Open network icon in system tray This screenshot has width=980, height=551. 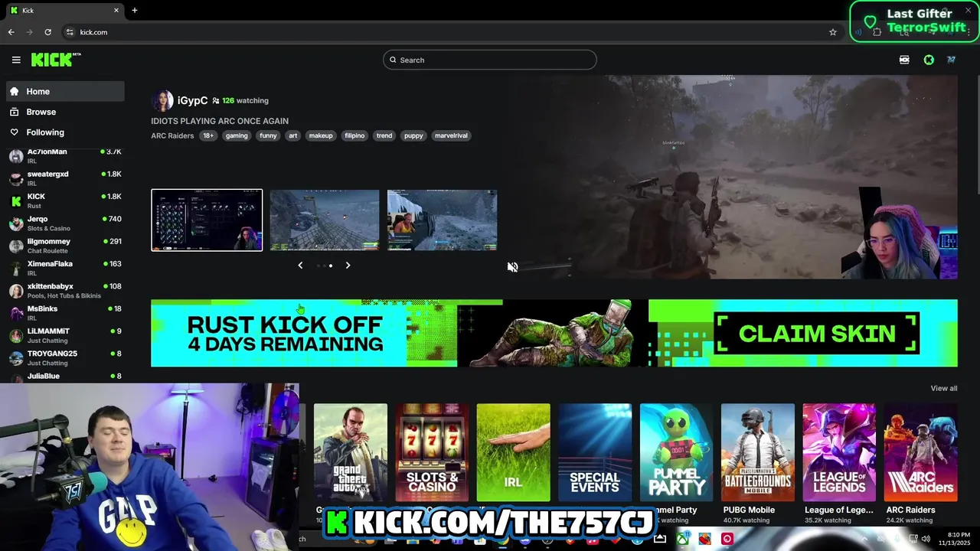tap(912, 539)
